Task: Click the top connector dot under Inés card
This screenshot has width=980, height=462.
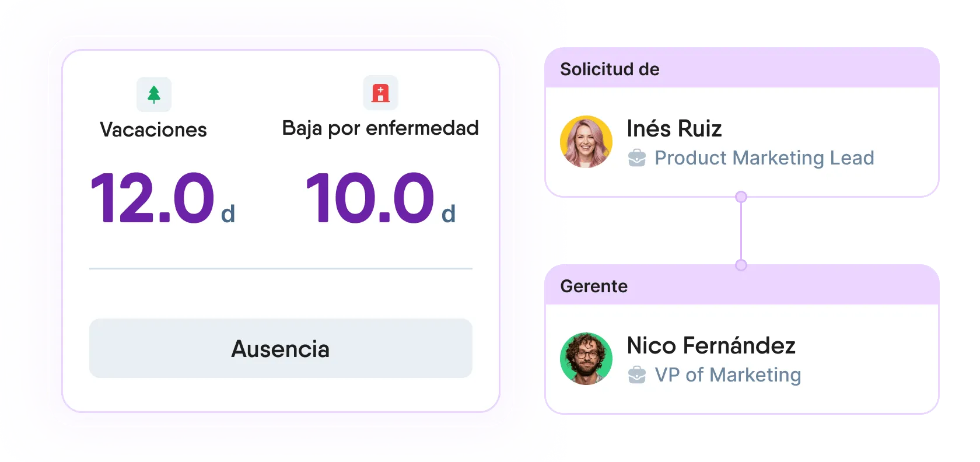Action: point(741,197)
